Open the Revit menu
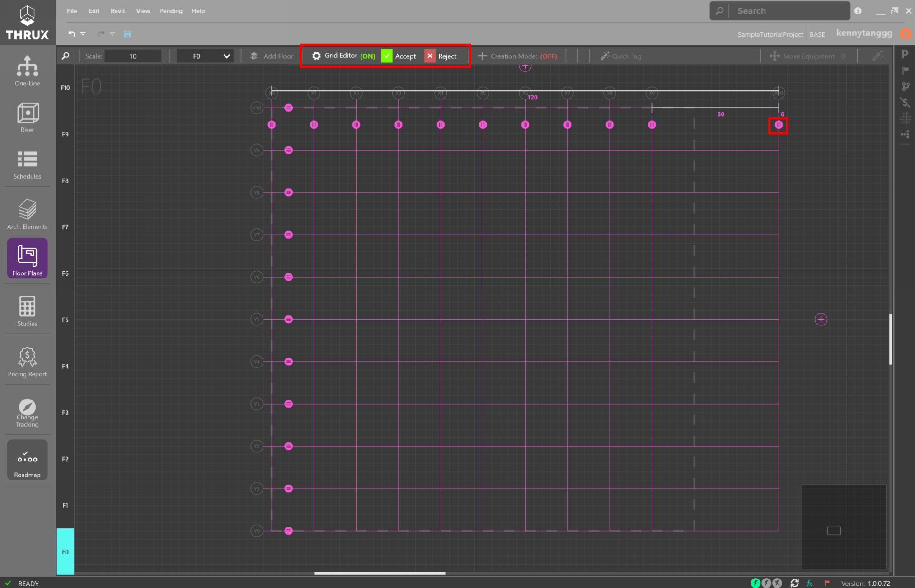 coord(117,11)
